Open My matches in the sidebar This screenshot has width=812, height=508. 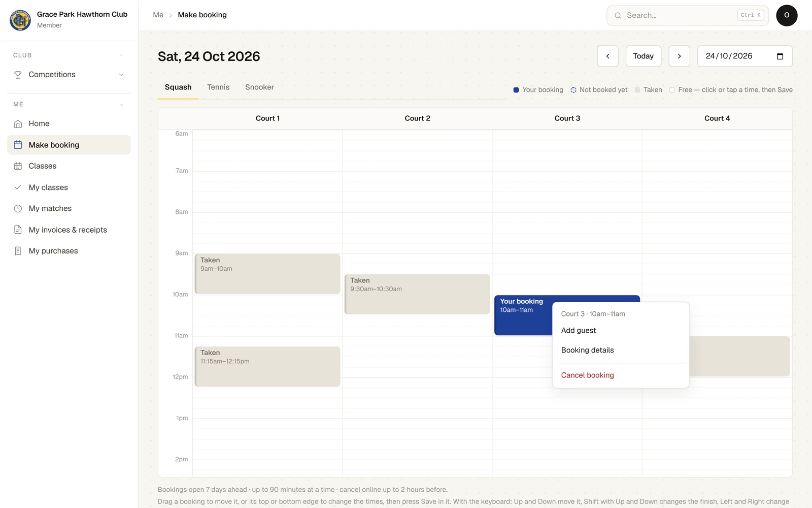click(x=69, y=208)
